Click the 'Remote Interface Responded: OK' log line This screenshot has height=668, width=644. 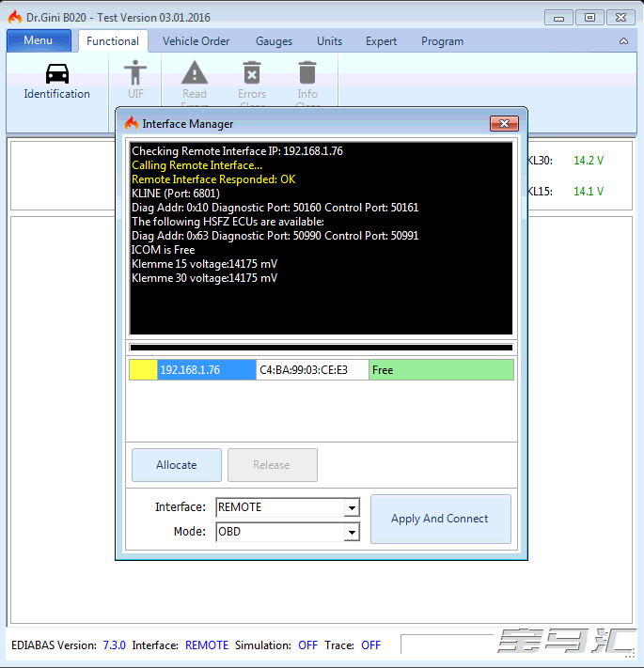point(213,179)
